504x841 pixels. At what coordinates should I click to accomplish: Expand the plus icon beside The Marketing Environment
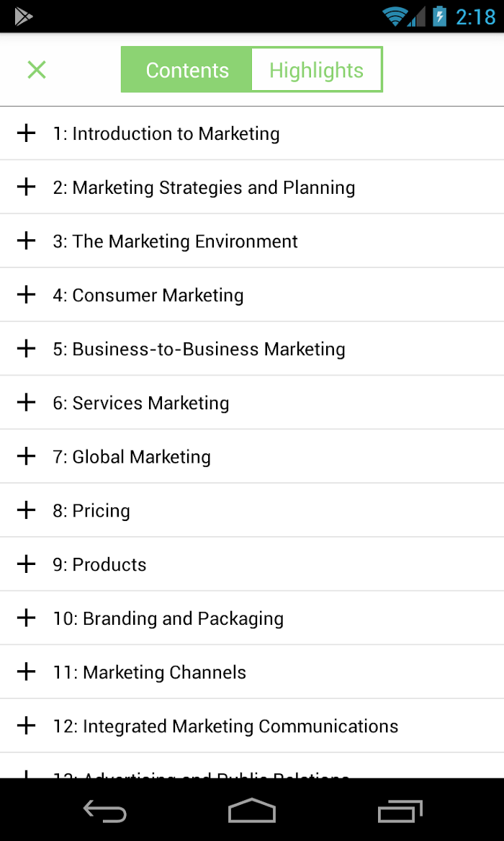(26, 241)
